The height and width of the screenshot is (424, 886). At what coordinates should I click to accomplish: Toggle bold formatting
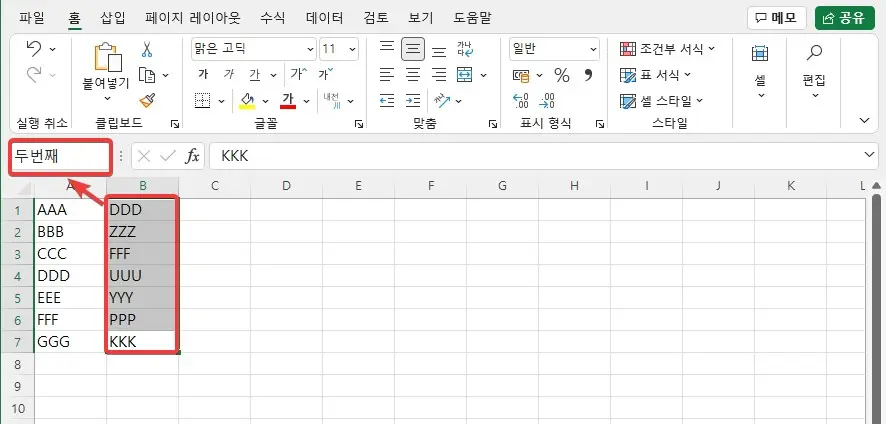pos(203,74)
